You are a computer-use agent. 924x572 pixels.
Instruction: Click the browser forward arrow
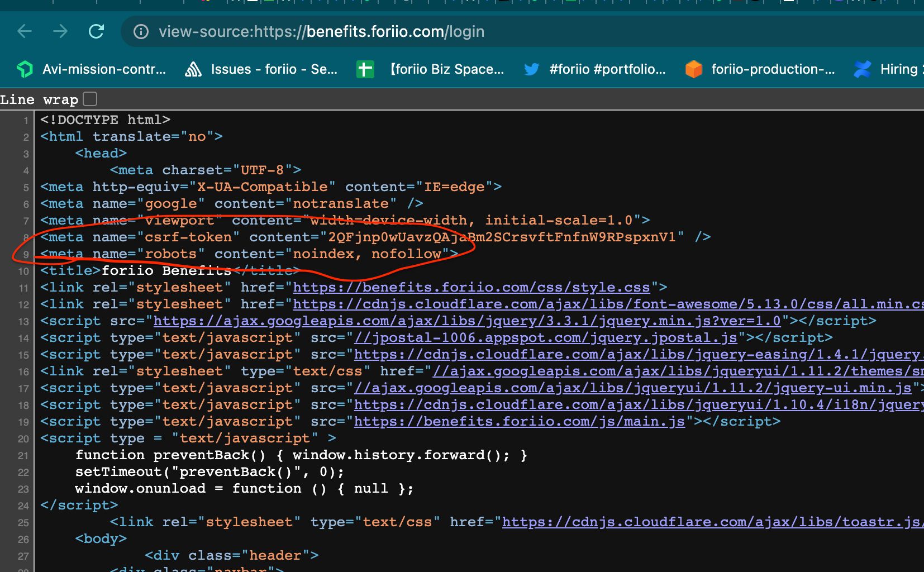click(x=60, y=31)
